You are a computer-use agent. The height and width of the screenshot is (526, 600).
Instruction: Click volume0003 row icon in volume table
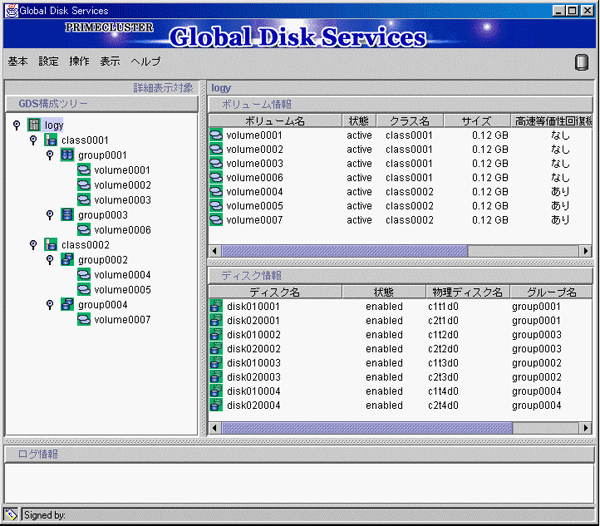(216, 163)
